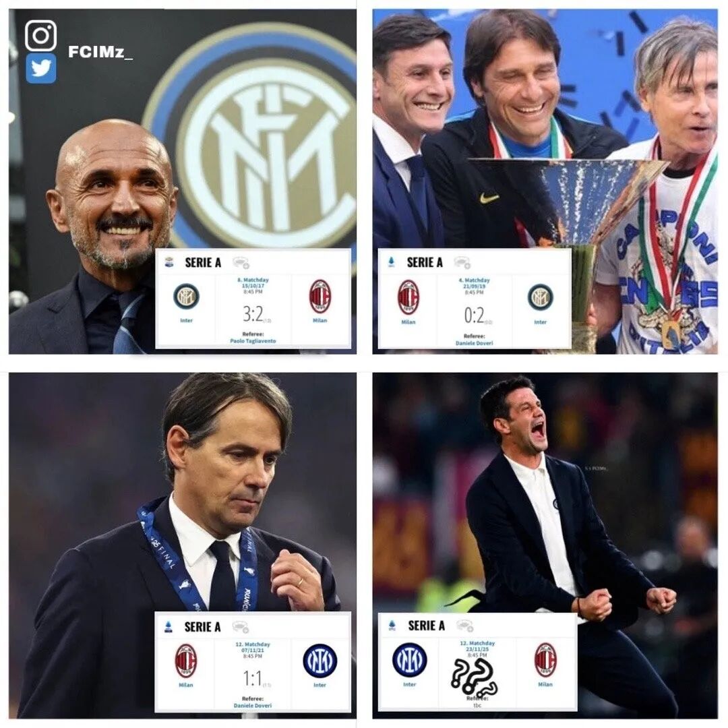Click the Milan crest in the question-marks match card
Image resolution: width=728 pixels, height=728 pixels.
pyautogui.click(x=545, y=660)
